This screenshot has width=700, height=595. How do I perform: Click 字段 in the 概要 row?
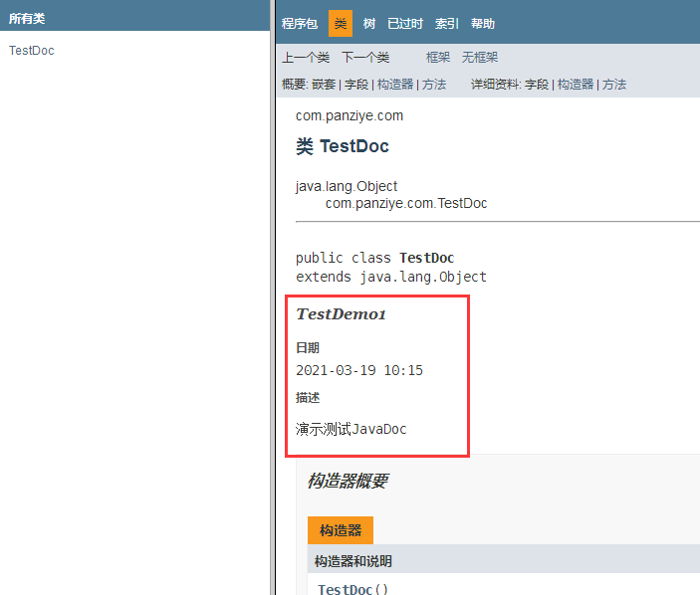(356, 85)
